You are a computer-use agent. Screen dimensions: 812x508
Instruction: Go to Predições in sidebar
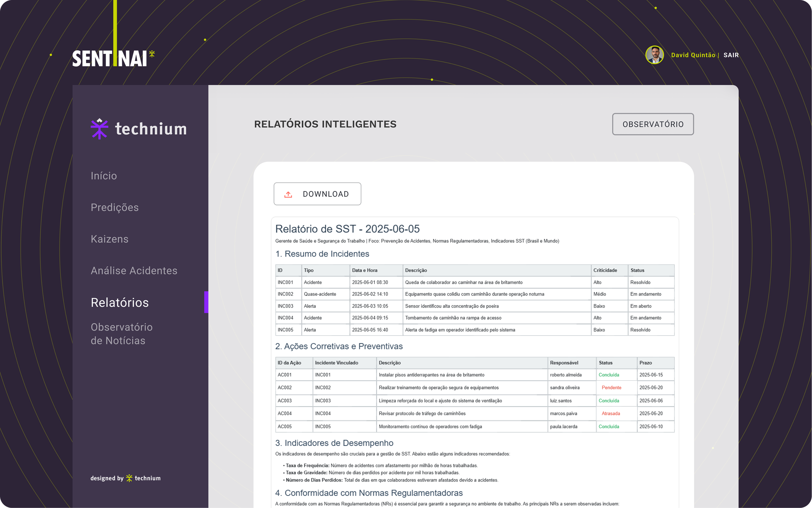pos(114,207)
